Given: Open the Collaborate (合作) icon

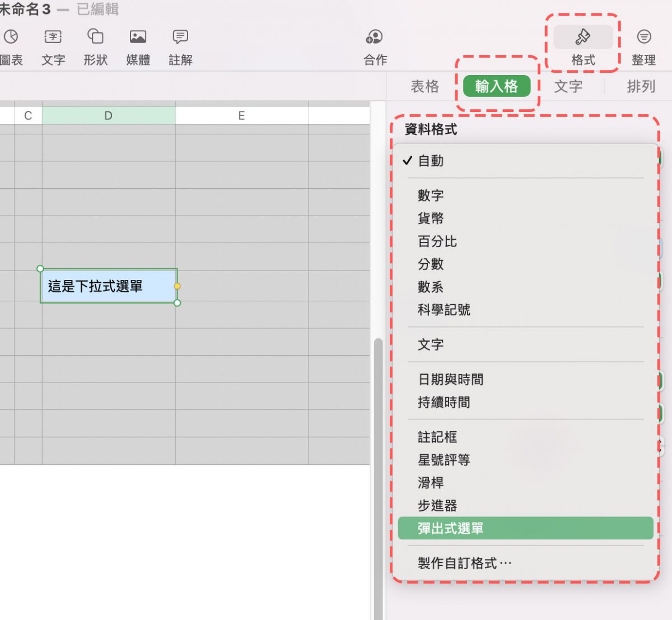Looking at the screenshot, I should click(374, 37).
